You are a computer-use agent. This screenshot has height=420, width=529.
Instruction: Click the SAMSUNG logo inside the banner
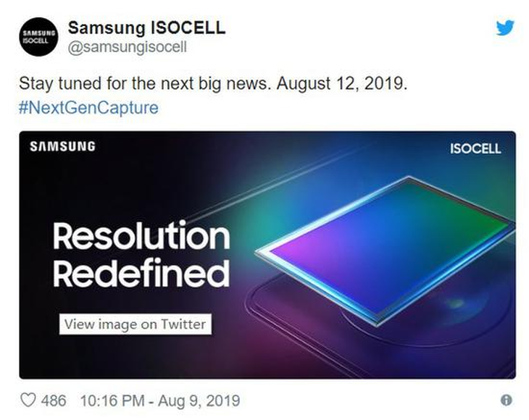pyautogui.click(x=62, y=146)
